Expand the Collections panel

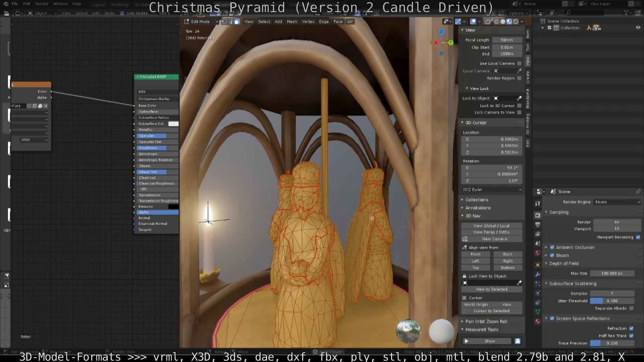click(476, 200)
